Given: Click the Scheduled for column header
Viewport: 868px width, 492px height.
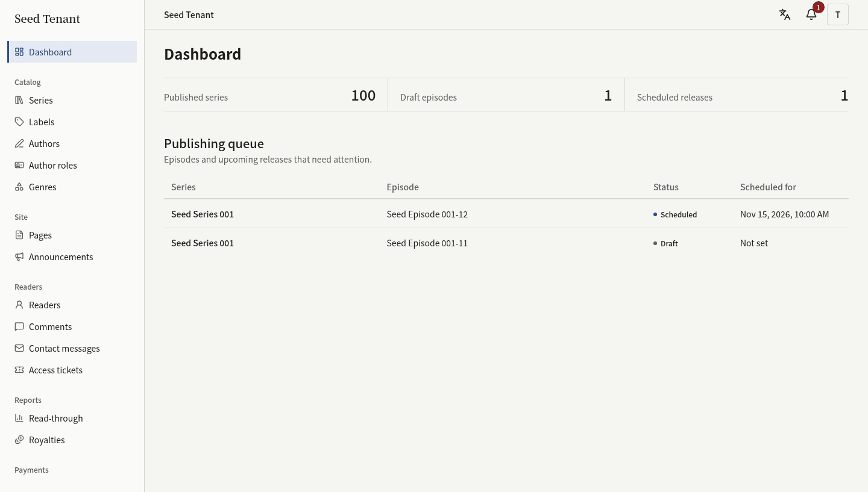Looking at the screenshot, I should (x=768, y=187).
